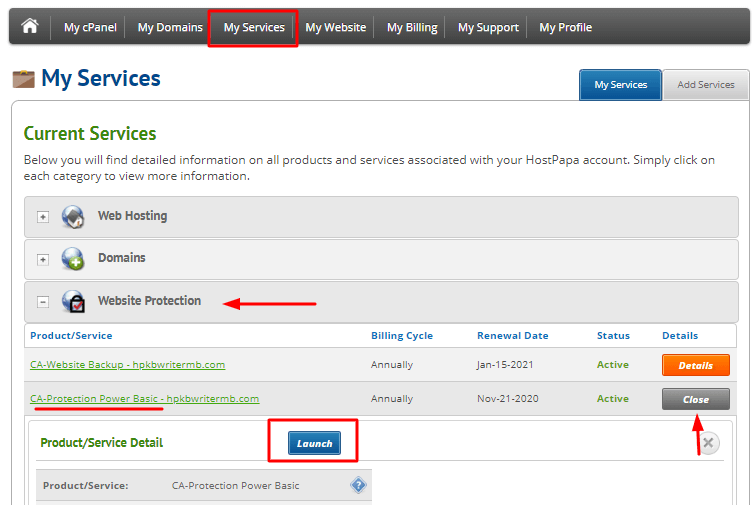Expand the Domains category
The height and width of the screenshot is (505, 754).
point(43,260)
